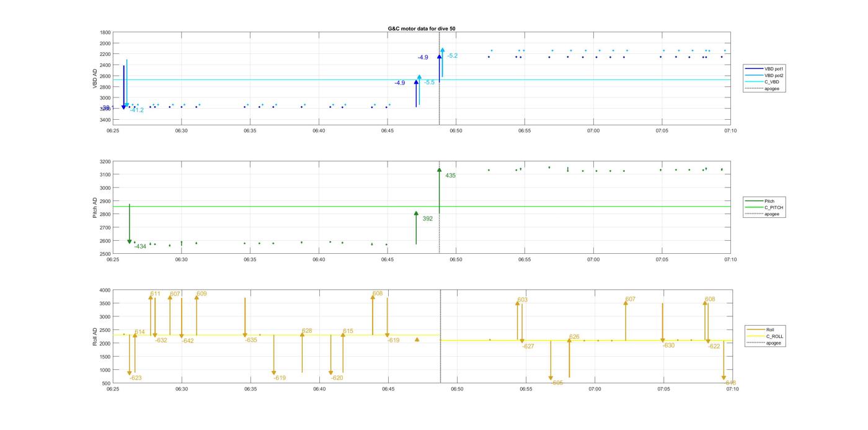The image size is (868, 430).
Task: Select the "VBD pot1" legend entry
Action: (764, 69)
